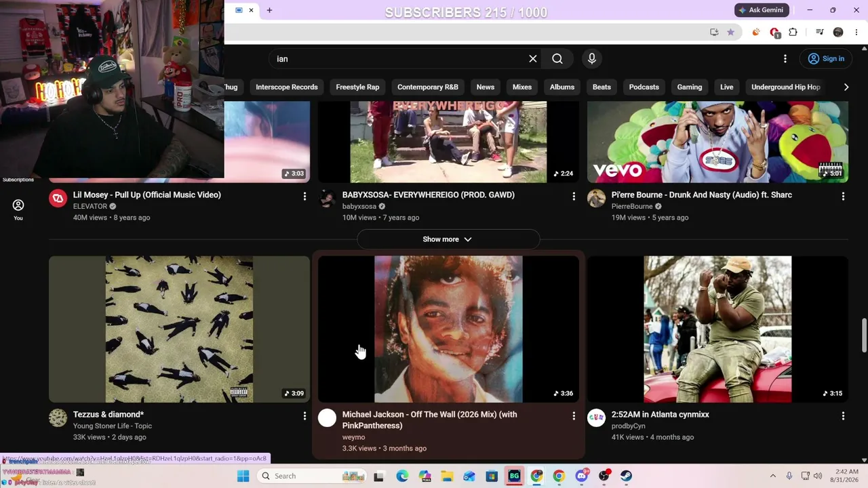Open Lil Mosey - Pull Up title link
This screenshot has width=868, height=488.
(147, 195)
